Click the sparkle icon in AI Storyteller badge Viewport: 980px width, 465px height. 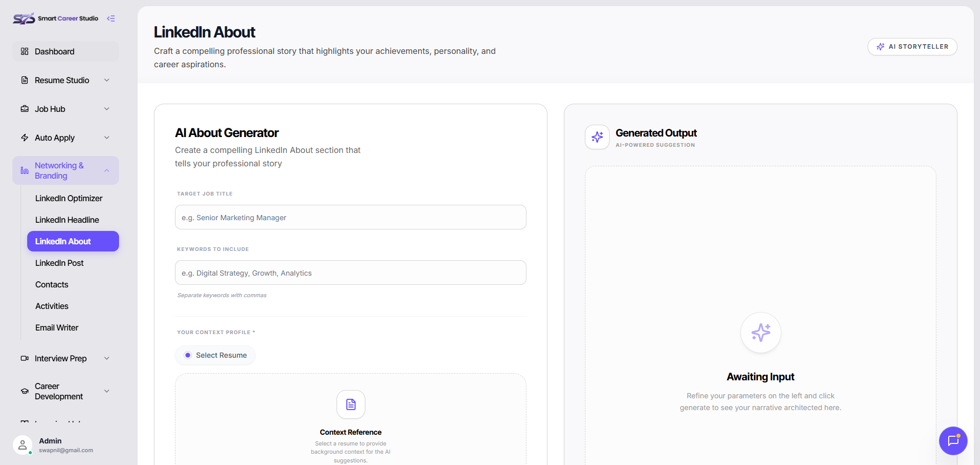[x=880, y=47]
